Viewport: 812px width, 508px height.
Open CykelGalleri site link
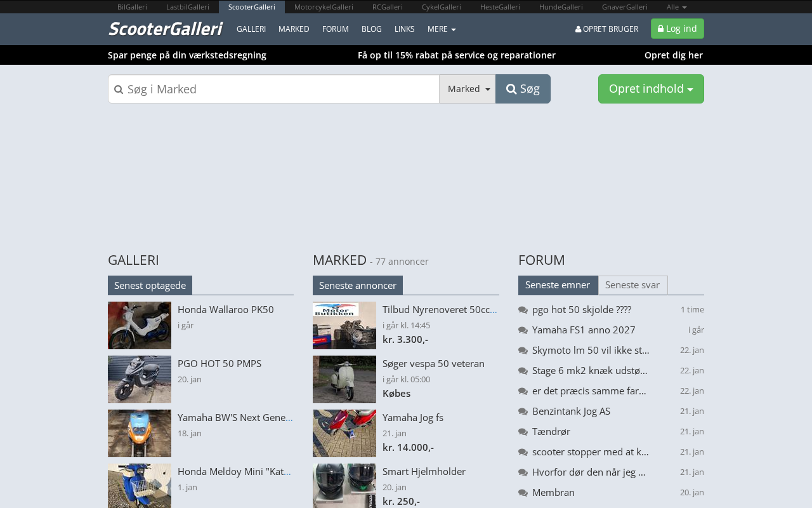(x=442, y=7)
